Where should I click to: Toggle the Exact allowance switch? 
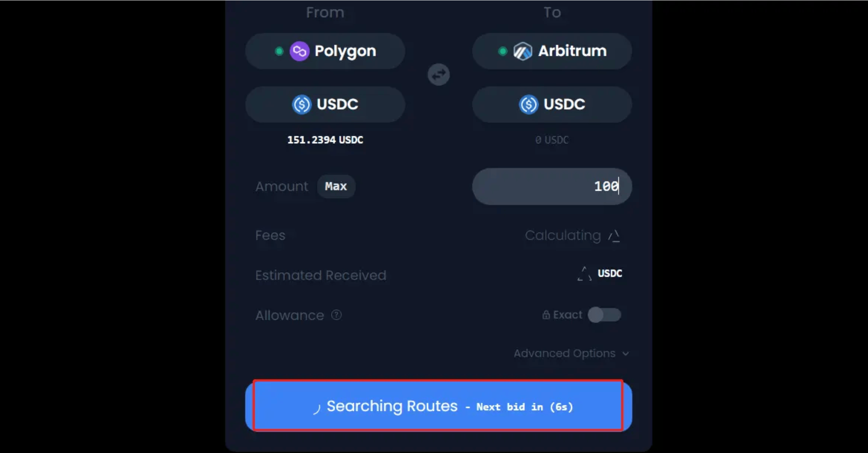[604, 315]
